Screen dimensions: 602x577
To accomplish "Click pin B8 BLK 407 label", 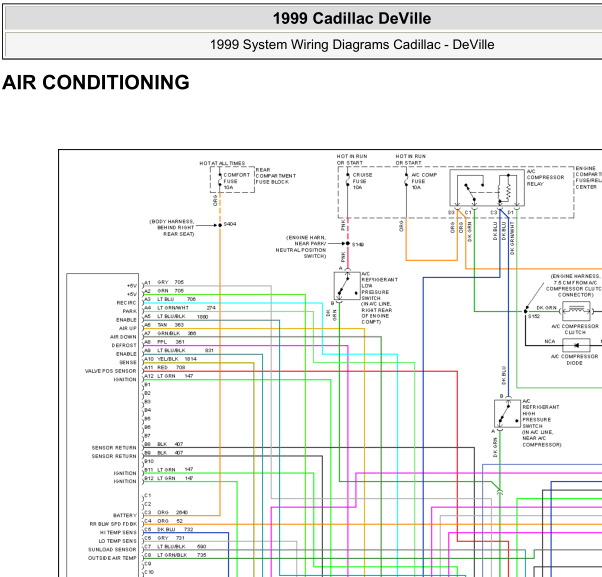I will point(164,444).
